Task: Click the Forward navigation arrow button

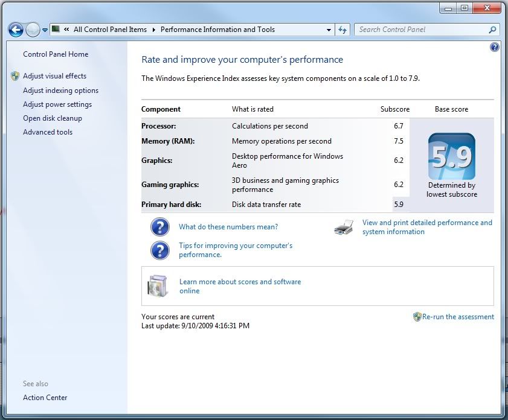Action: point(33,29)
